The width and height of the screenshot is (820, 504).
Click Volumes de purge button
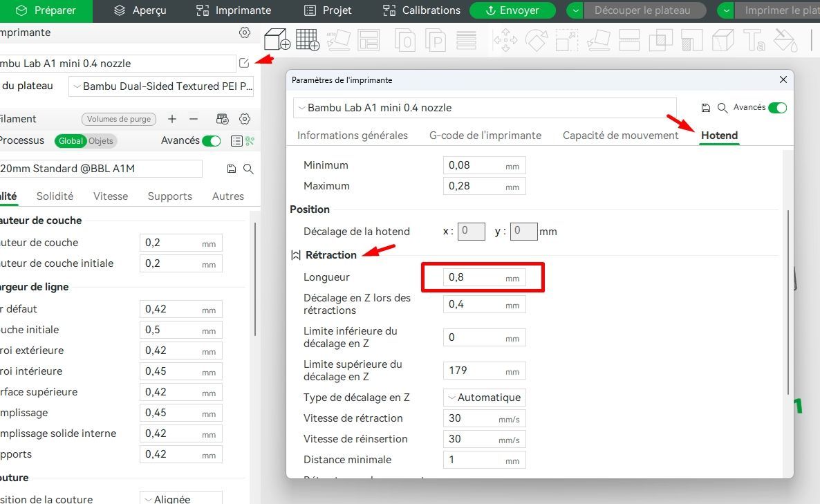(119, 119)
